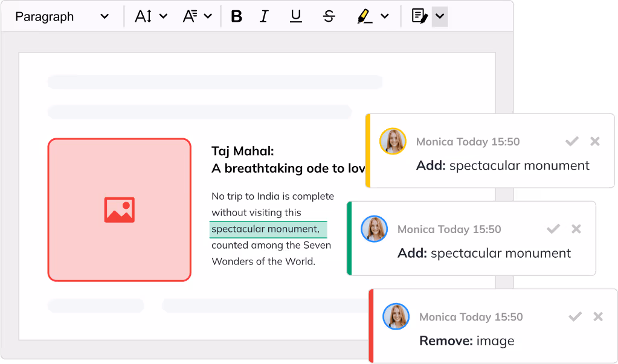Open the Paragraph heading dropdown
This screenshot has width=618, height=364.
62,17
